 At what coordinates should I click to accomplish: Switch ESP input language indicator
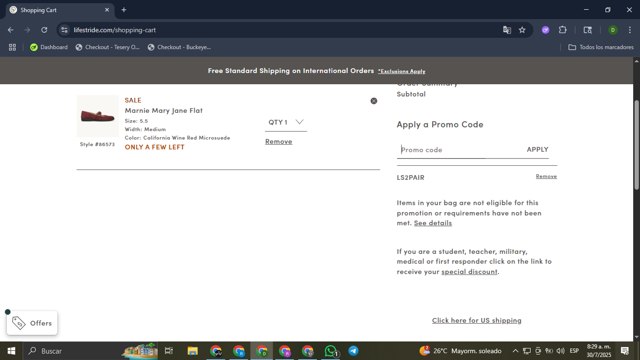coord(574,351)
